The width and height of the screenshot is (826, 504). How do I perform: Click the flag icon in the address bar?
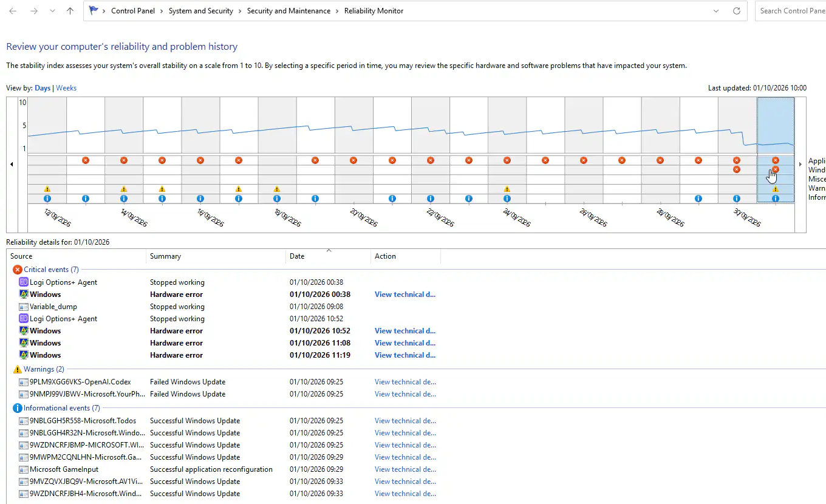(x=94, y=11)
